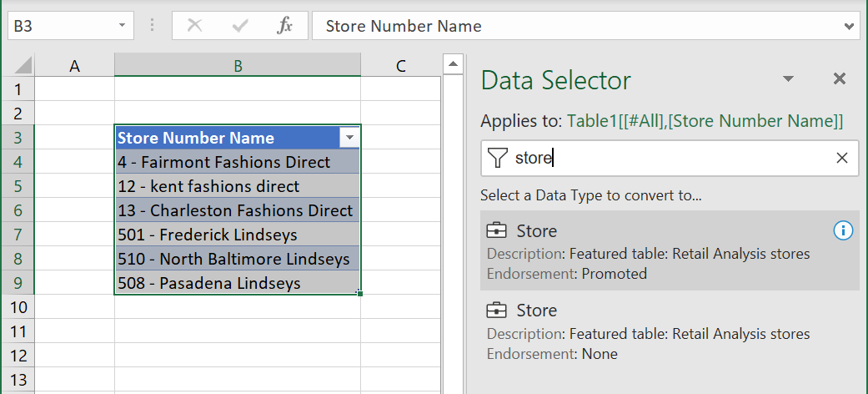Click the Select All corner triangle
This screenshot has width=868, height=394.
point(23,66)
